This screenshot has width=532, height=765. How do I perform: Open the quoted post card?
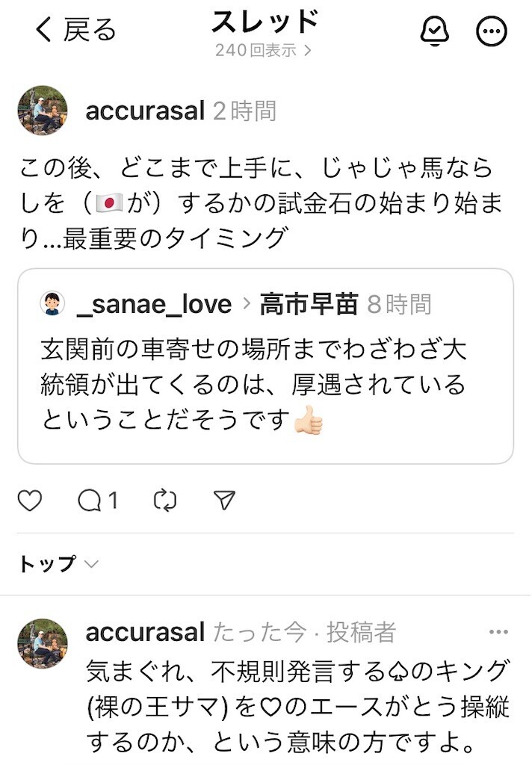tap(265, 366)
